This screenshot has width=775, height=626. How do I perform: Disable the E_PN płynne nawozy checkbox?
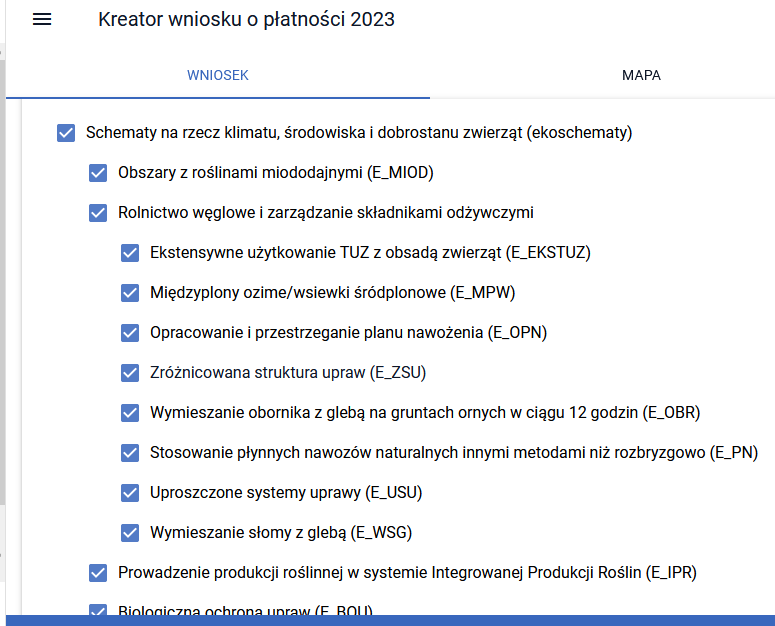click(x=130, y=452)
